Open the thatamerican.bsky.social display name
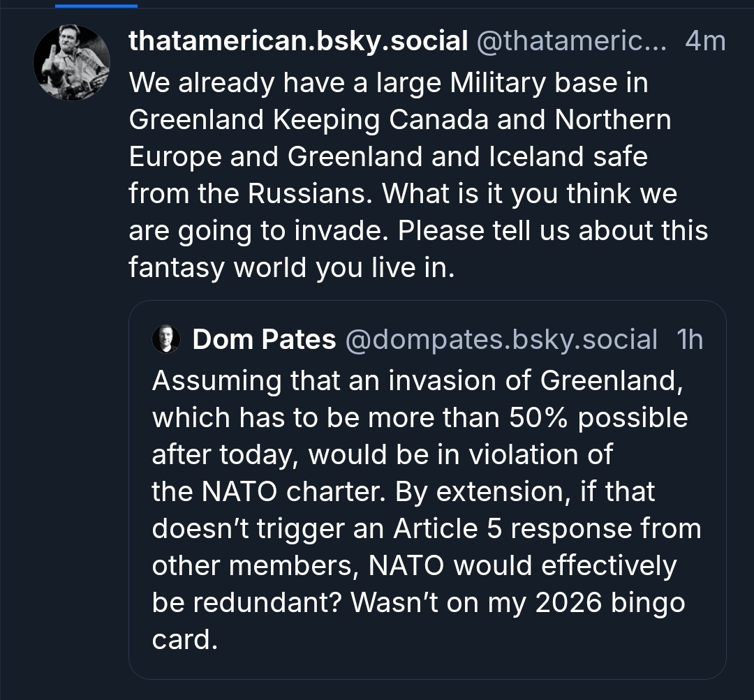The image size is (754, 700). [298, 42]
